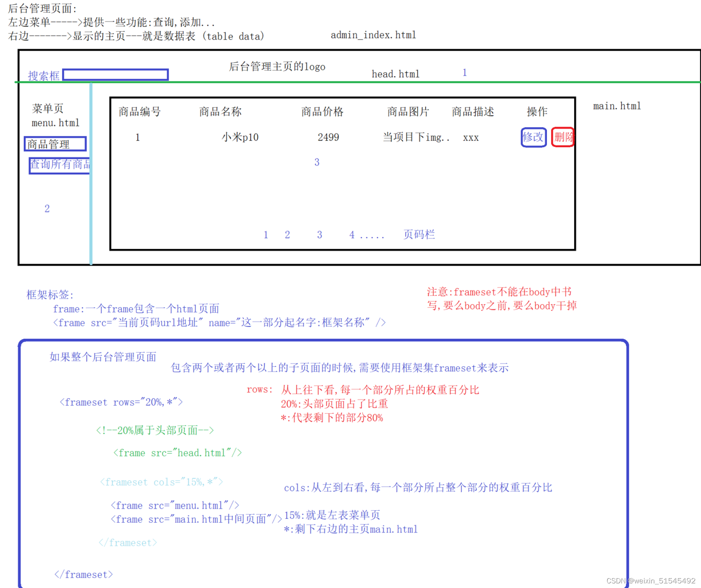Click the admin_index.html title text
The width and height of the screenshot is (701, 588).
click(x=373, y=35)
